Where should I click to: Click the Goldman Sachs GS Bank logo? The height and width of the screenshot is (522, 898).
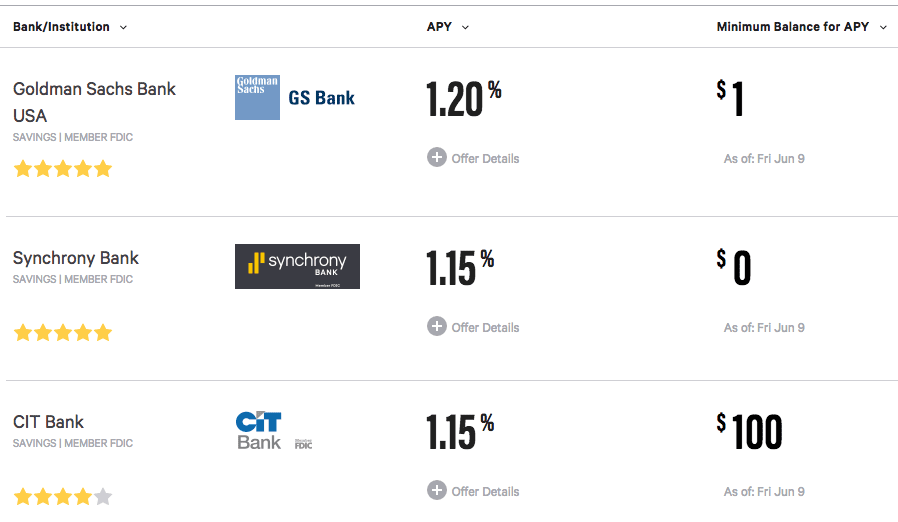tap(295, 97)
